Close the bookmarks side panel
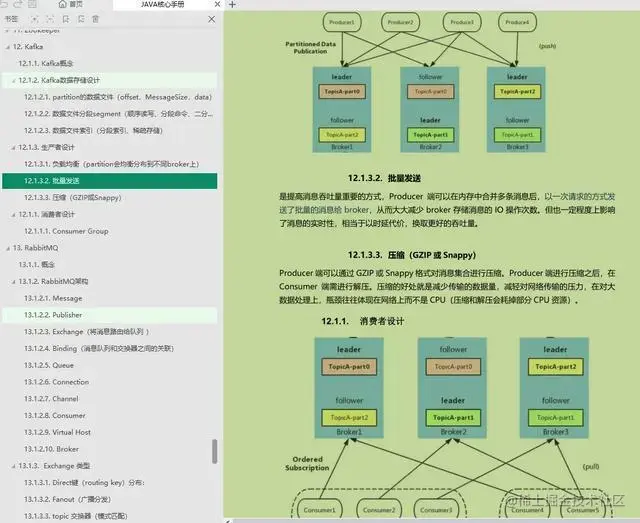Screen dimensions: 640x523 point(211,19)
